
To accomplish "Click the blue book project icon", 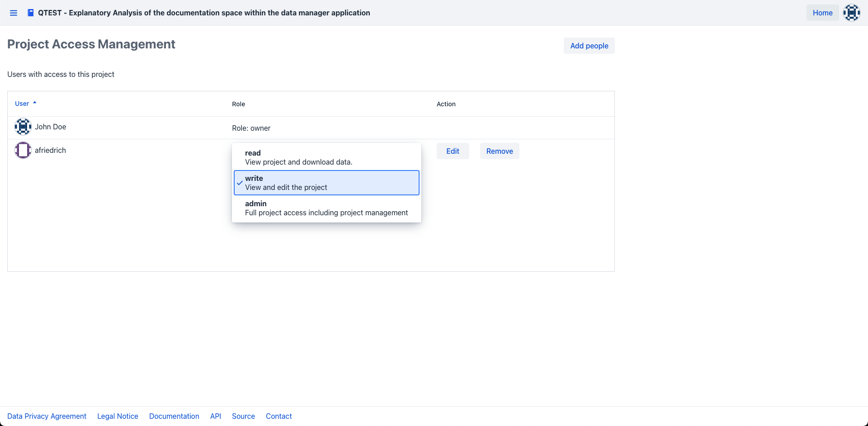I will [x=30, y=13].
